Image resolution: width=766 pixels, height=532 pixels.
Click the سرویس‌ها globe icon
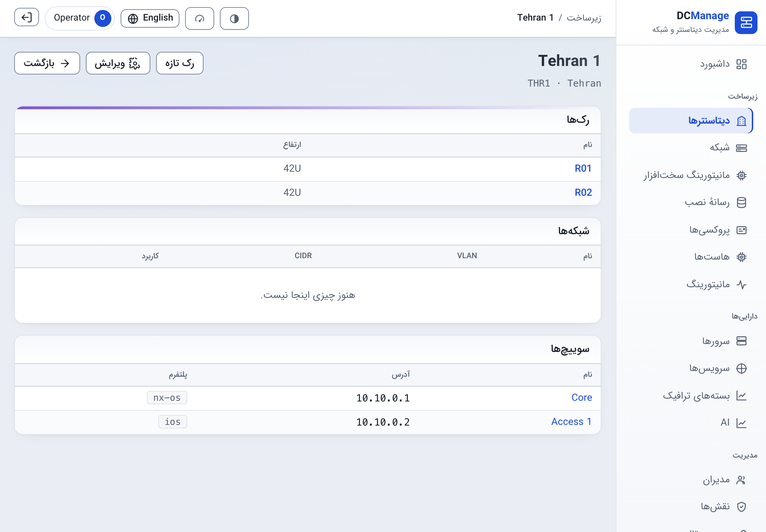pyautogui.click(x=742, y=368)
